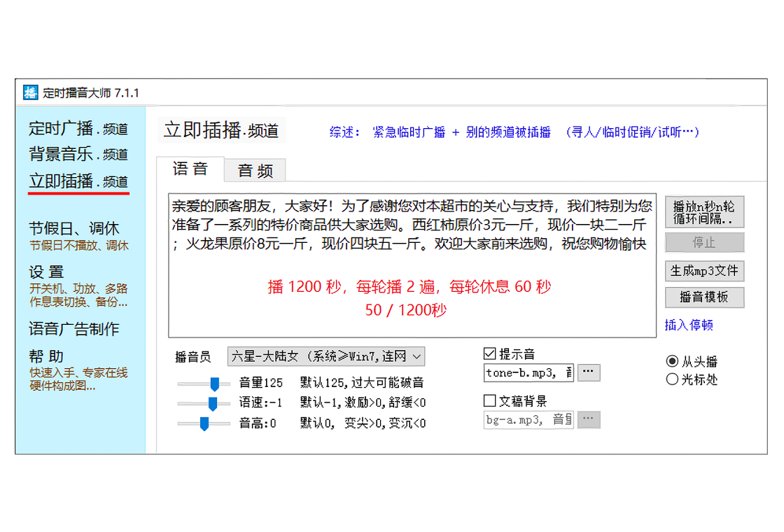This screenshot has height=532, width=784.
Task: Click the 插入停顿 link
Action: [x=689, y=325]
